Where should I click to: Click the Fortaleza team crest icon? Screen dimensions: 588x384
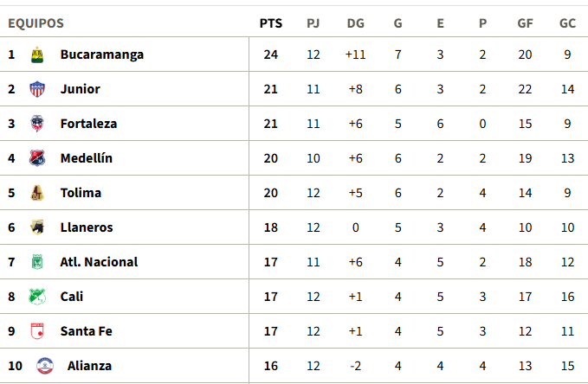pos(37,124)
